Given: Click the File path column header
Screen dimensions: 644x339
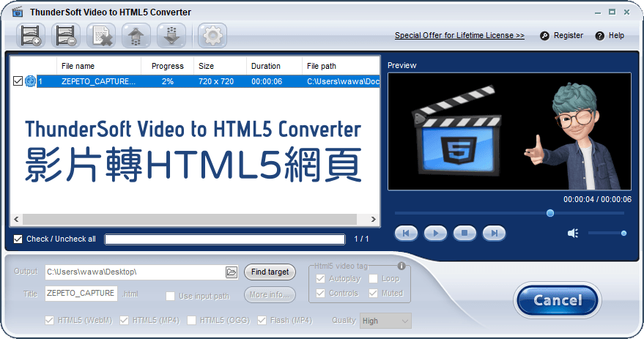Looking at the screenshot, I should coord(341,66).
